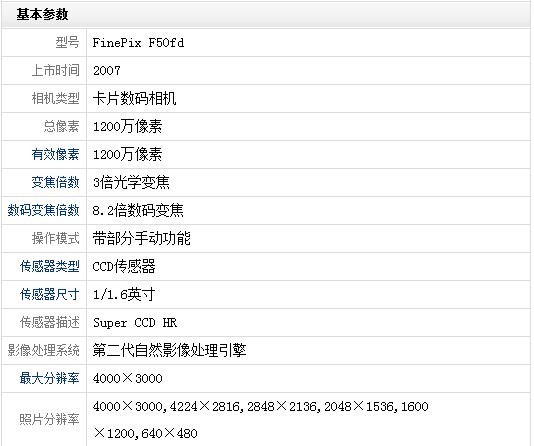Click the 4000×3000 value in 最大分辨率 row
The image size is (534, 446).
[128, 379]
